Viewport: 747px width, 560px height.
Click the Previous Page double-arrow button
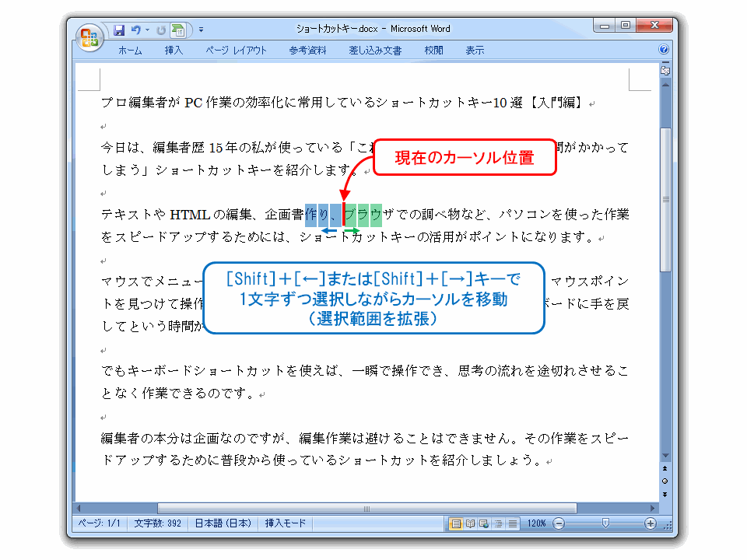point(665,468)
